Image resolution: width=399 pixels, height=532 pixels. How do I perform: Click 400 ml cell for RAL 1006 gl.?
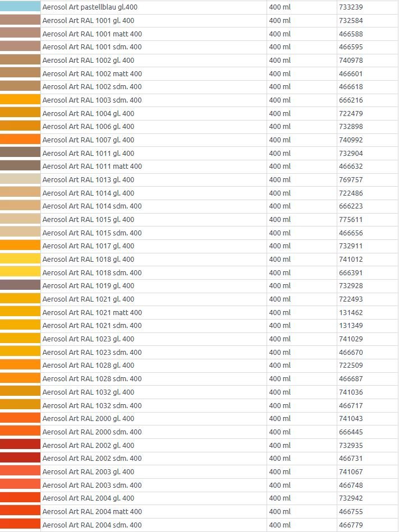tap(280, 126)
